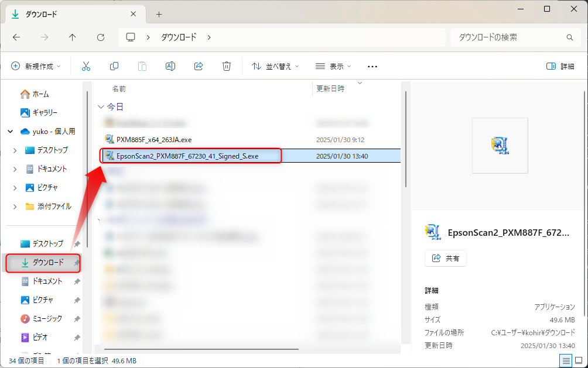Expand the OneDrive デスクトップ folder chevron
The width and height of the screenshot is (588, 368).
(15, 150)
